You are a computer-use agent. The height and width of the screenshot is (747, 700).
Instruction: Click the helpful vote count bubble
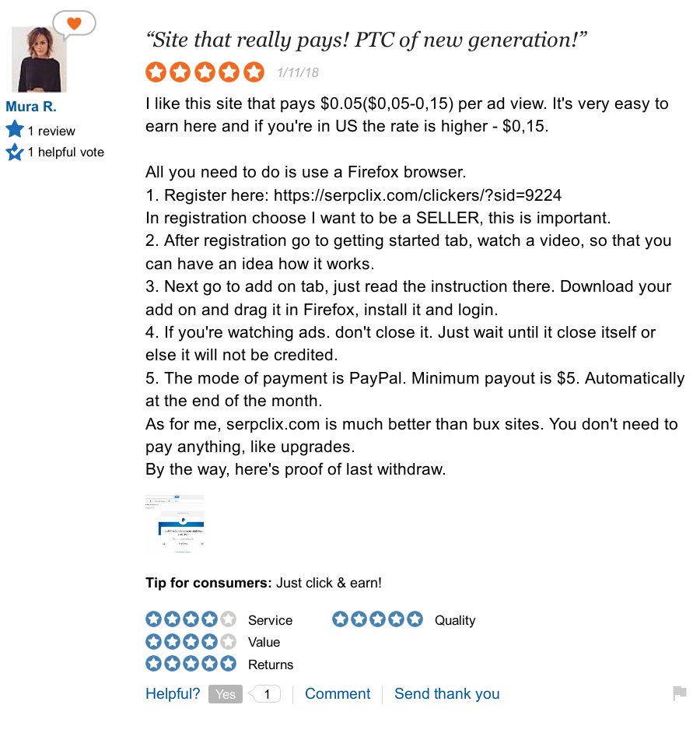click(267, 694)
